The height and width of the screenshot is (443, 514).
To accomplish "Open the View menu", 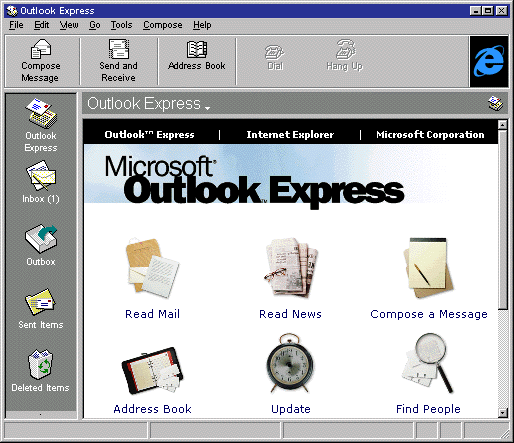I will (69, 25).
